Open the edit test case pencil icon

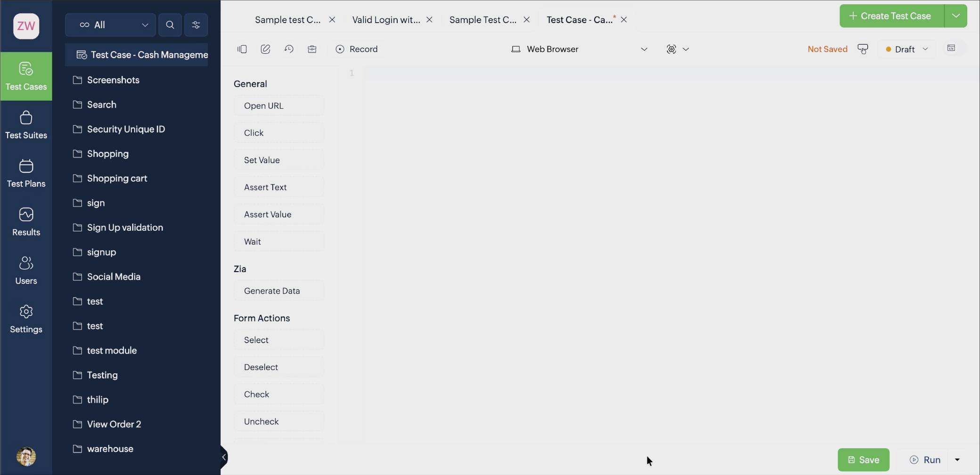[x=265, y=49]
